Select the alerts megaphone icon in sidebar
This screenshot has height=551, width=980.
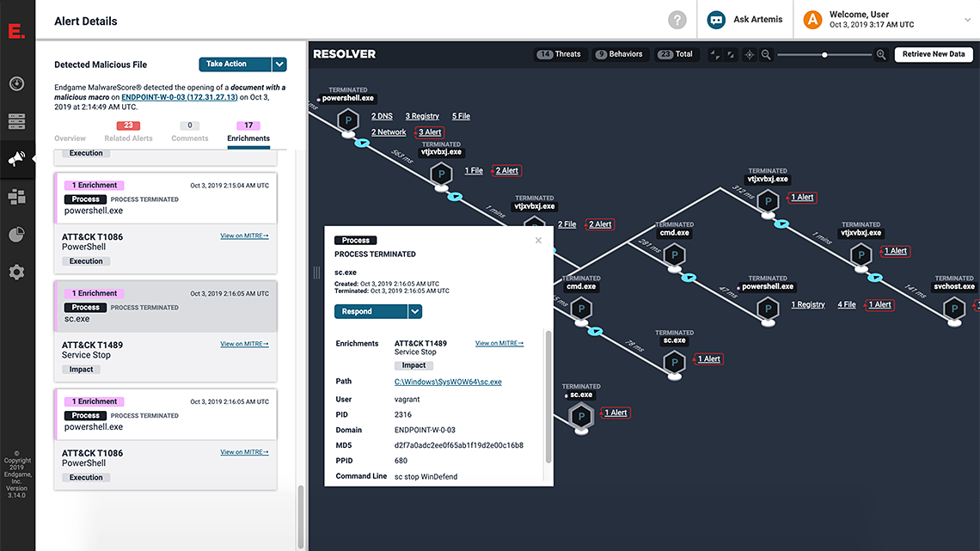click(17, 159)
